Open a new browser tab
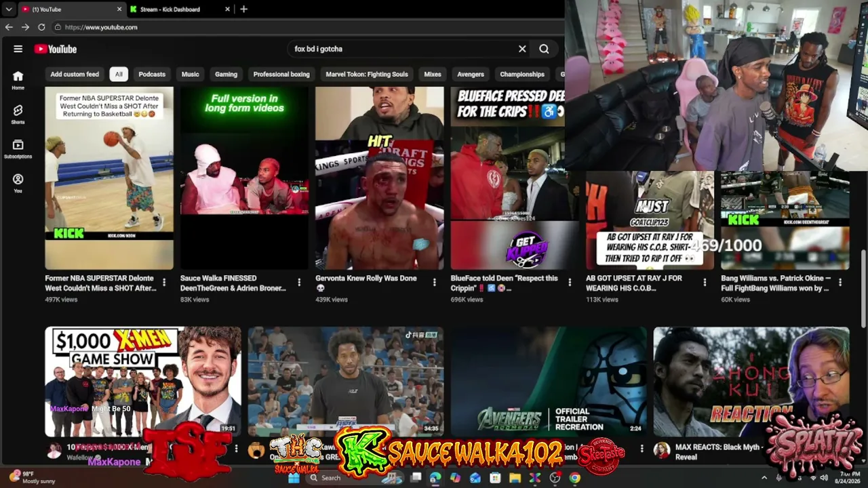The height and width of the screenshot is (488, 868). (243, 9)
